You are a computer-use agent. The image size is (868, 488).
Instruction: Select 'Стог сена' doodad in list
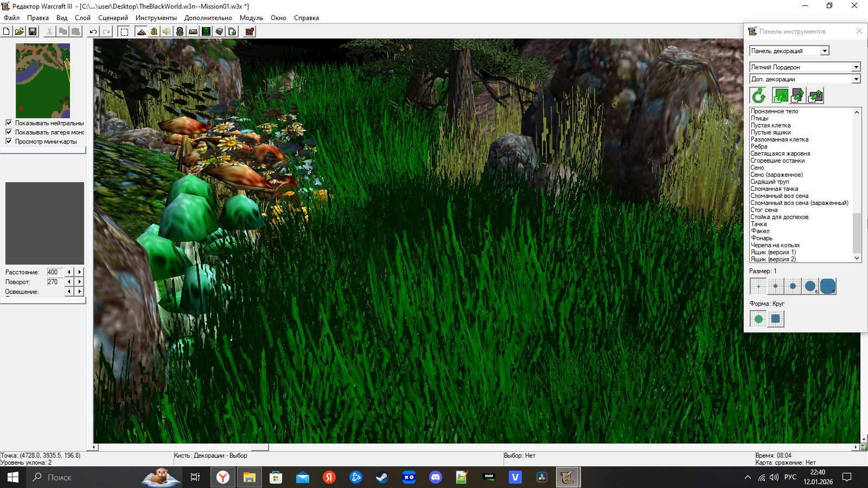(x=764, y=210)
